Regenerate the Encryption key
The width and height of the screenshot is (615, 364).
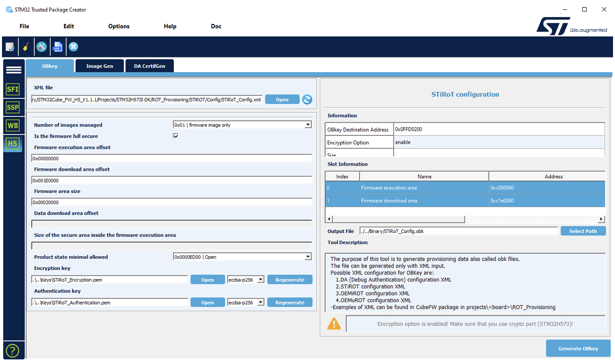click(x=290, y=280)
